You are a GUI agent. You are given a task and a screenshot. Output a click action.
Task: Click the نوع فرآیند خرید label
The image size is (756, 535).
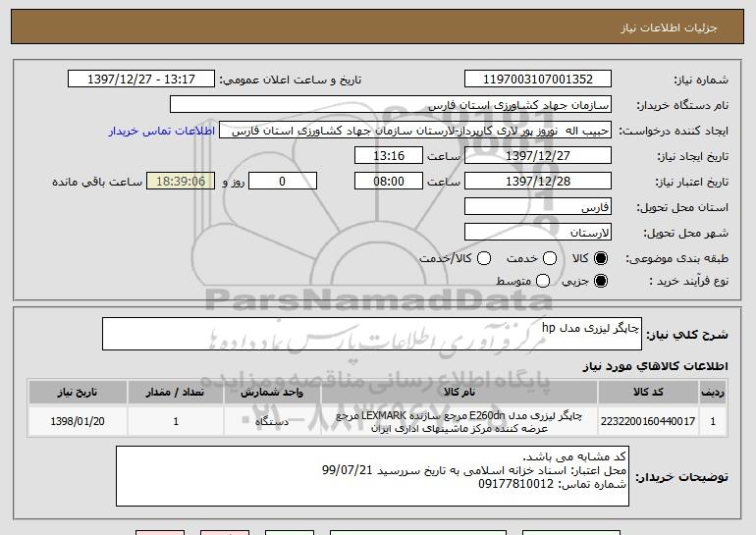click(x=688, y=281)
